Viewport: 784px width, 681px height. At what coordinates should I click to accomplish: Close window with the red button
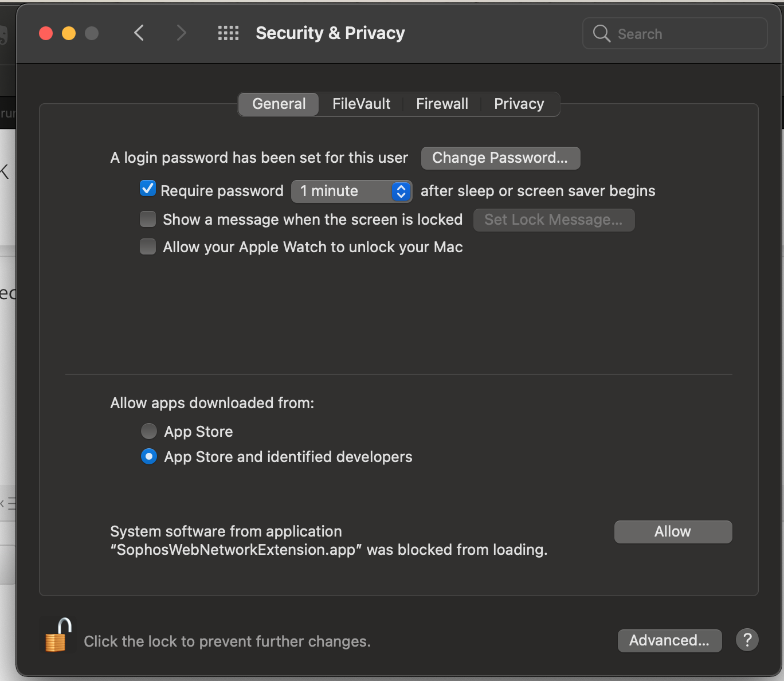pos(46,33)
